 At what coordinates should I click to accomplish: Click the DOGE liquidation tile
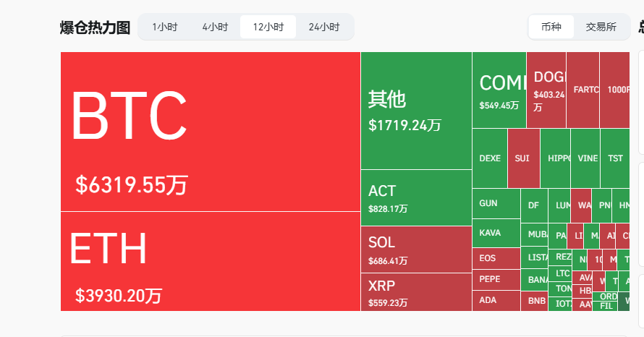point(546,90)
